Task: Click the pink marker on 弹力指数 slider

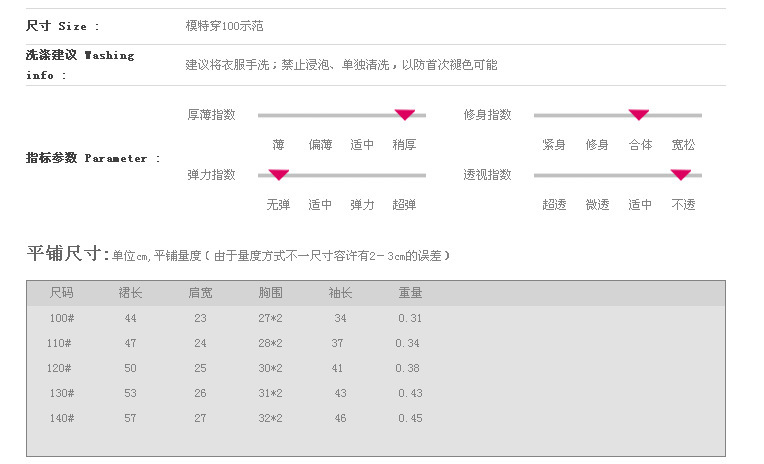Action: (278, 175)
